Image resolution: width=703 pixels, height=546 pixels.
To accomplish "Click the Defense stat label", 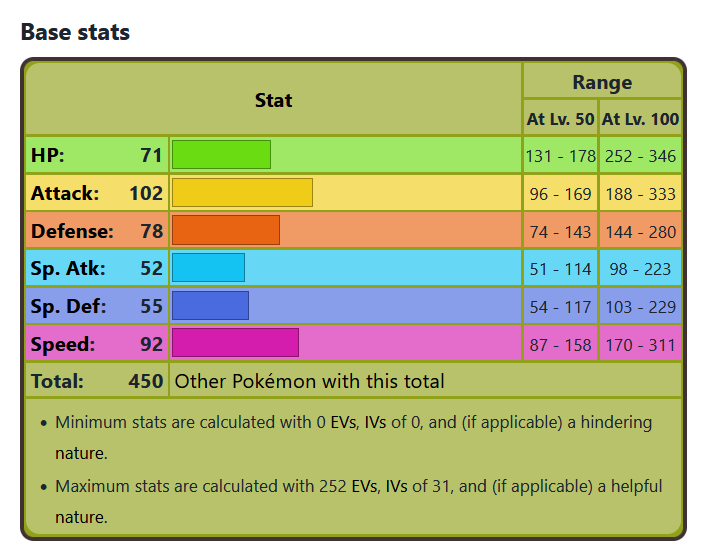I will (x=72, y=231).
